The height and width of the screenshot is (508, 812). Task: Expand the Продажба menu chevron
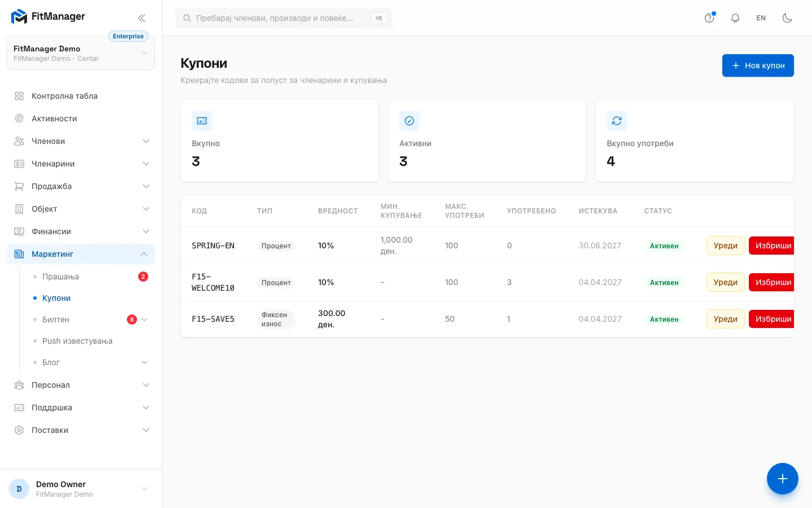(146, 186)
